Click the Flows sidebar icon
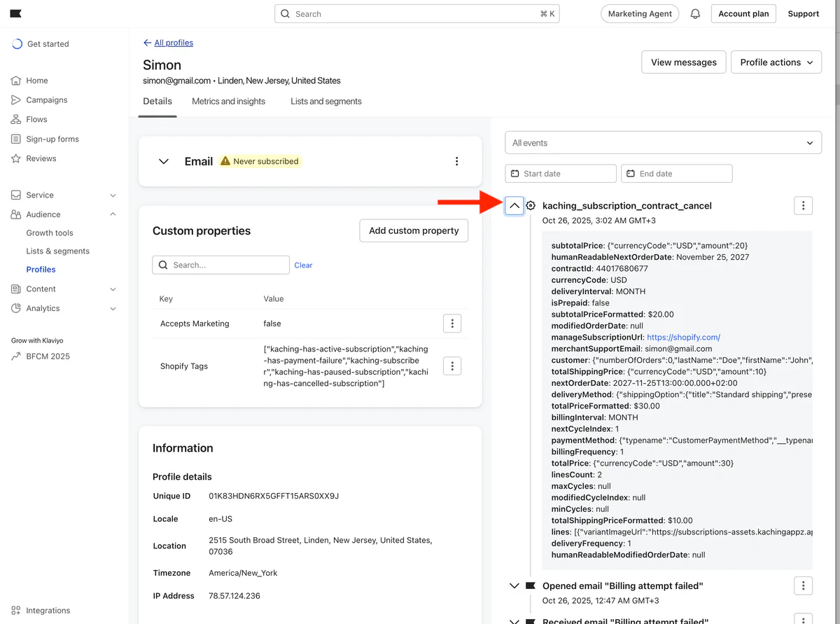The height and width of the screenshot is (624, 840). click(x=16, y=120)
